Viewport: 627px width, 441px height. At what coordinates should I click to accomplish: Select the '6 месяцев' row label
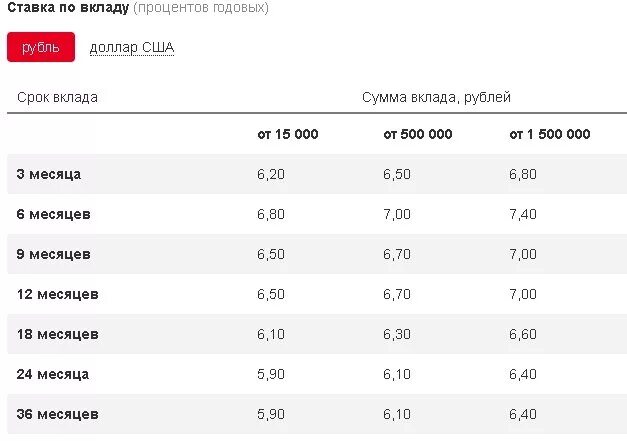point(54,214)
